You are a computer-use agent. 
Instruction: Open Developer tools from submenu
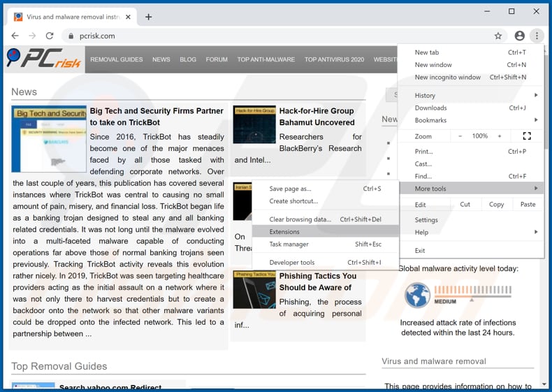point(326,263)
